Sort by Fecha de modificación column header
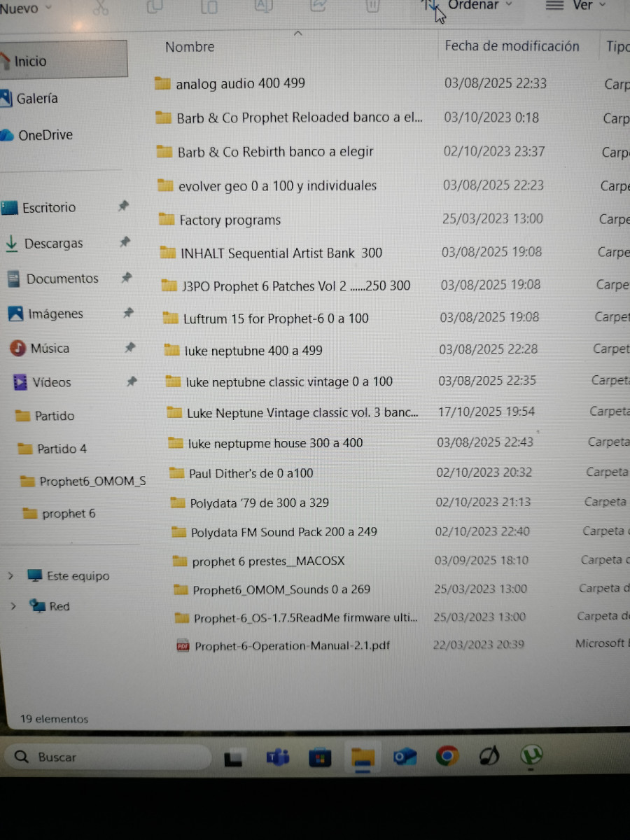This screenshot has width=630, height=840. click(x=512, y=46)
